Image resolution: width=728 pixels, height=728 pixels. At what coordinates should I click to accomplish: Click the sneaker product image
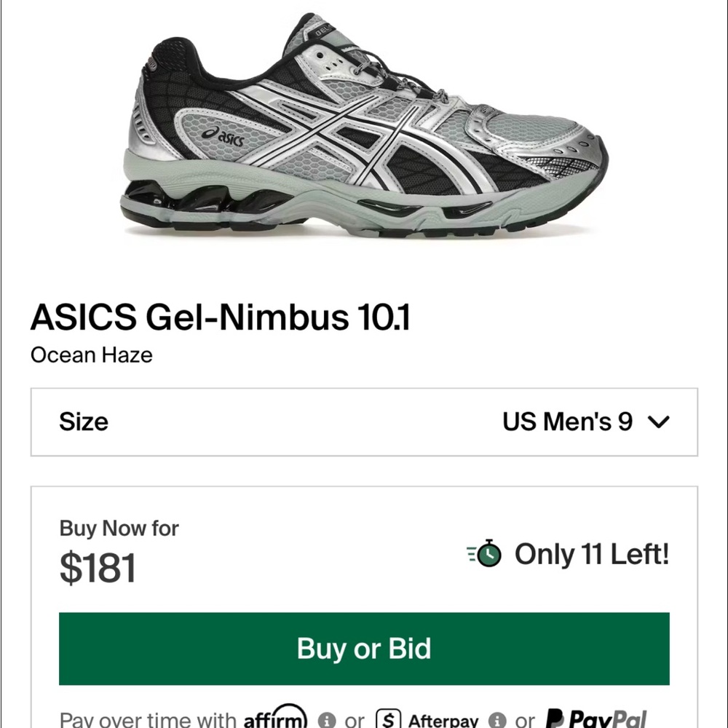[x=364, y=124]
